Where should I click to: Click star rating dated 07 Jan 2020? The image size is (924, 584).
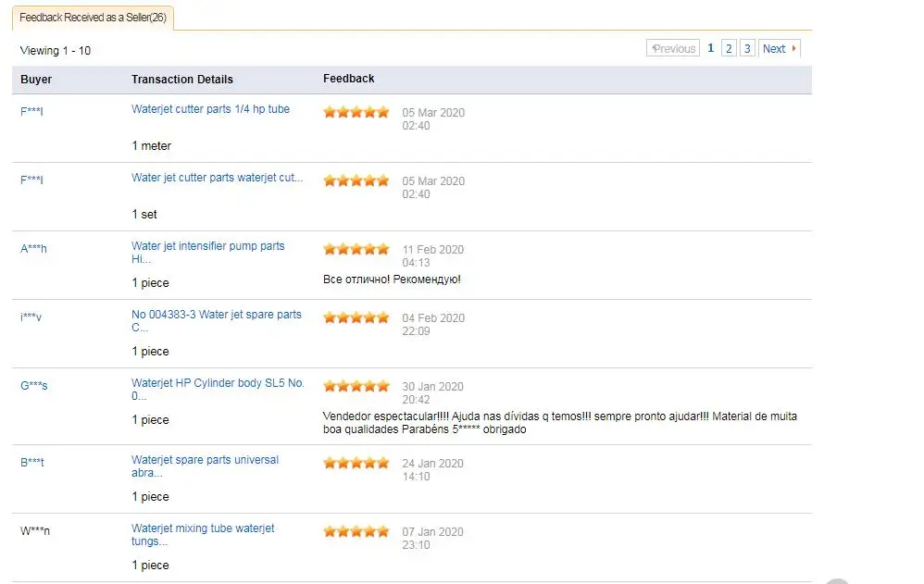coord(356,531)
